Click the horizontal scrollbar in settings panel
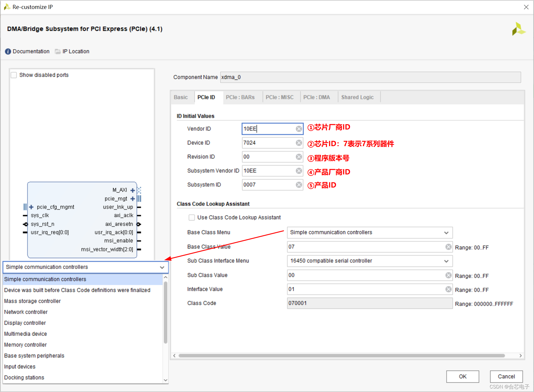The height and width of the screenshot is (392, 534). [x=342, y=356]
